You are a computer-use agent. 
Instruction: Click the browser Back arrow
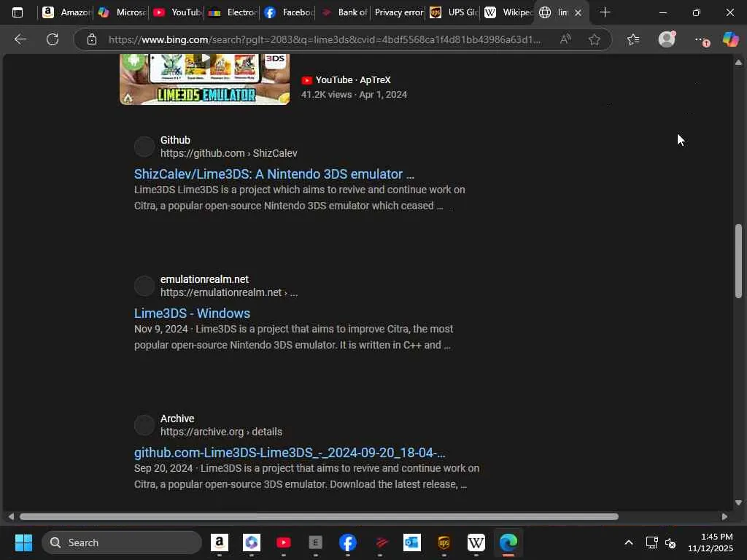click(x=20, y=39)
